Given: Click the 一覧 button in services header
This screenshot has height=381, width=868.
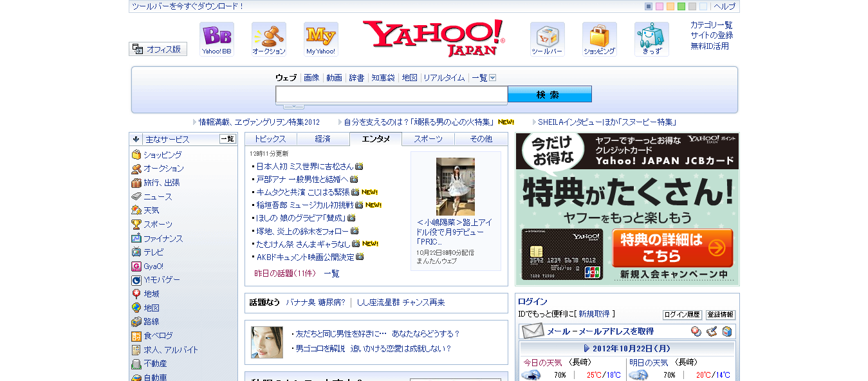Looking at the screenshot, I should pyautogui.click(x=228, y=139).
